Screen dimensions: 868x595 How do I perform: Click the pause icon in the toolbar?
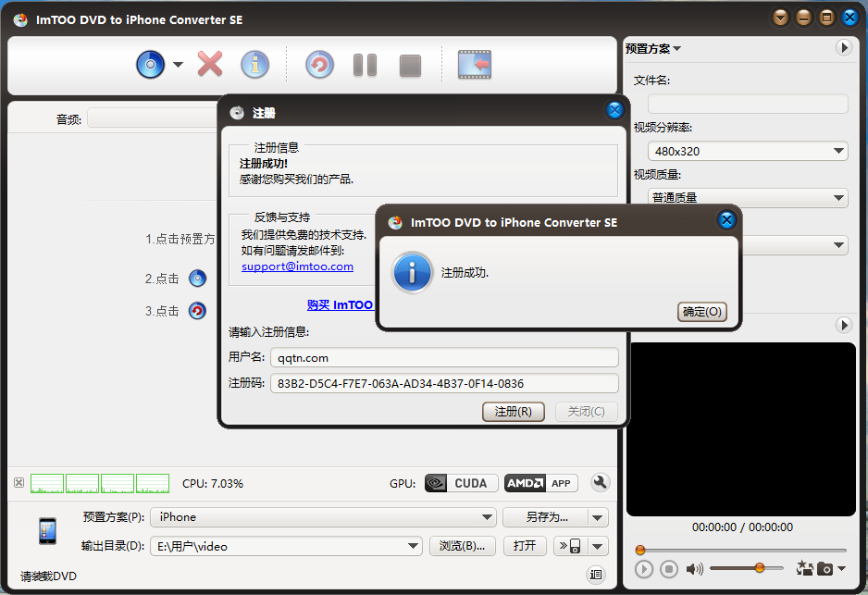click(365, 65)
